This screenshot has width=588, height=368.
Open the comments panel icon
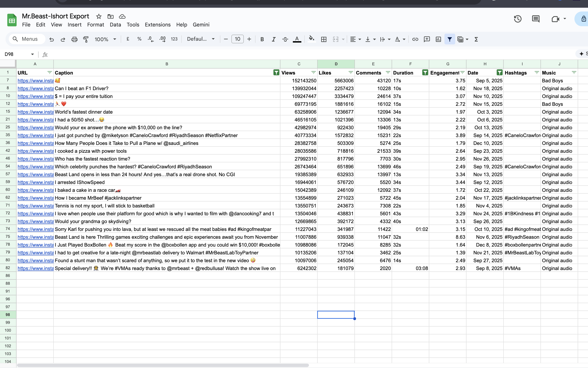pos(536,19)
